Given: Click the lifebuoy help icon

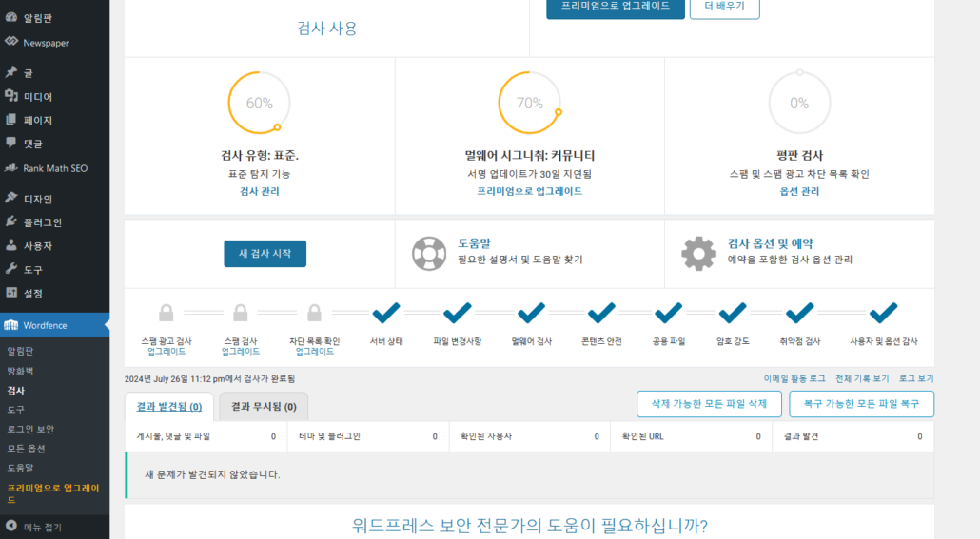Looking at the screenshot, I should click(429, 254).
